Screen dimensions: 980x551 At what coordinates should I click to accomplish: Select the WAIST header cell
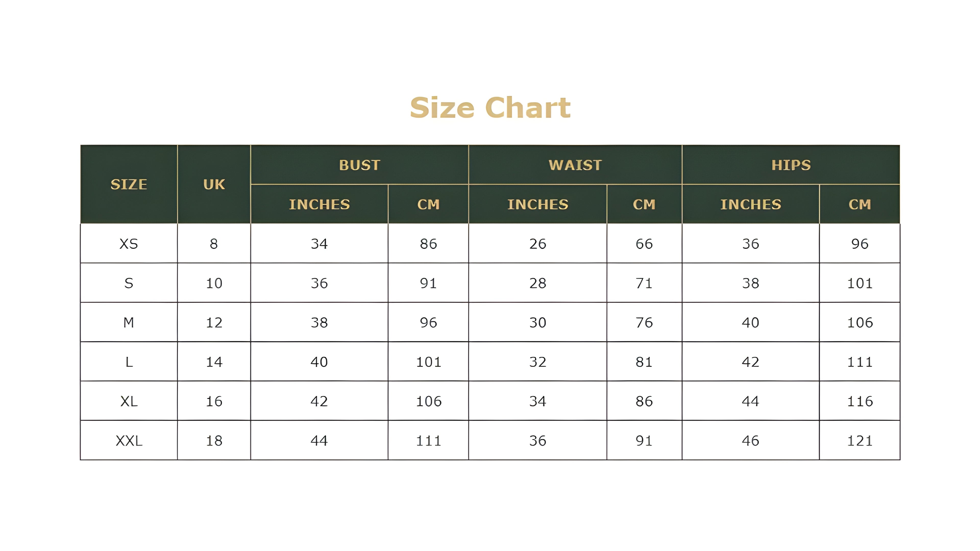pyautogui.click(x=575, y=165)
